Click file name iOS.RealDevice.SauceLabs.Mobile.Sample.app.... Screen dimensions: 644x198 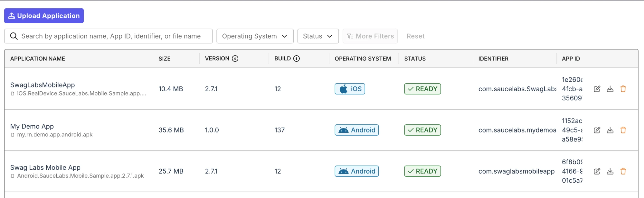pyautogui.click(x=81, y=94)
